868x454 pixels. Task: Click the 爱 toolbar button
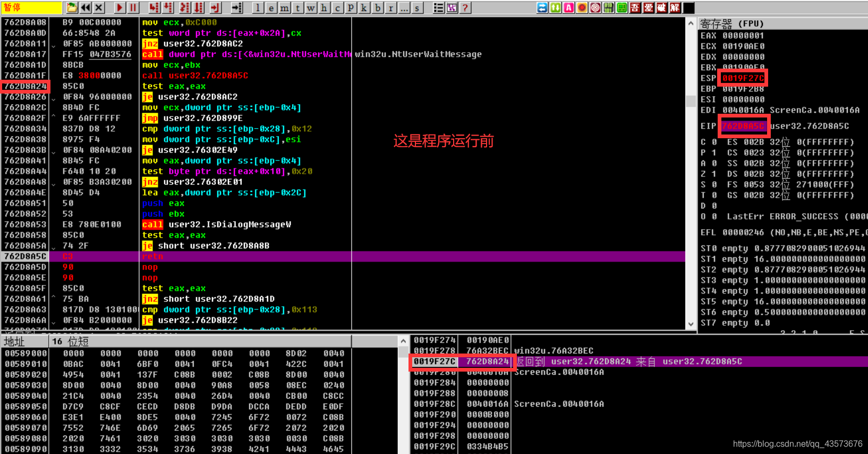pyautogui.click(x=648, y=7)
